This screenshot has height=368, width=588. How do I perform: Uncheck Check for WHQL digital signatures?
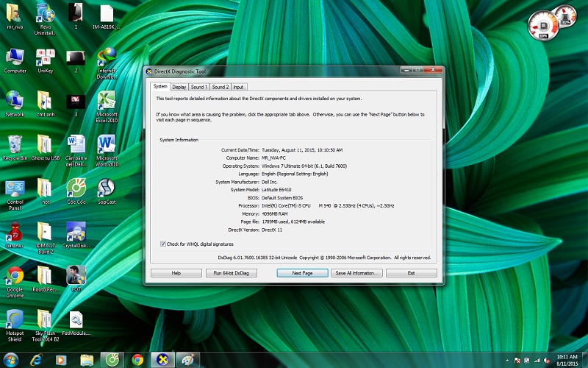pos(163,244)
